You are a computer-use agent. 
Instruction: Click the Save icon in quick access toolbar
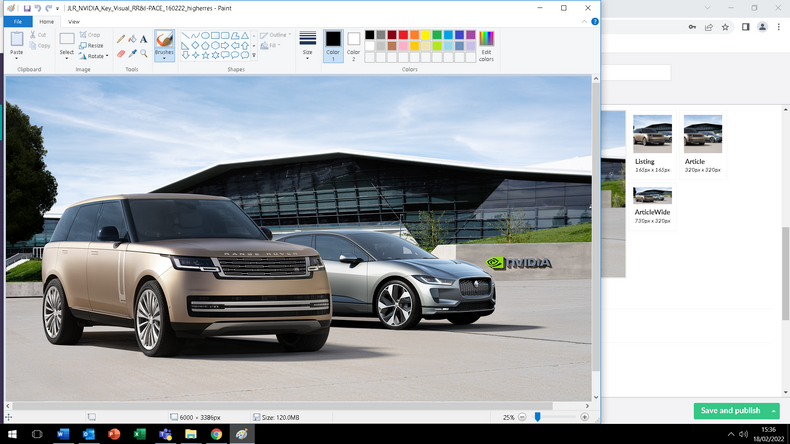[27, 8]
